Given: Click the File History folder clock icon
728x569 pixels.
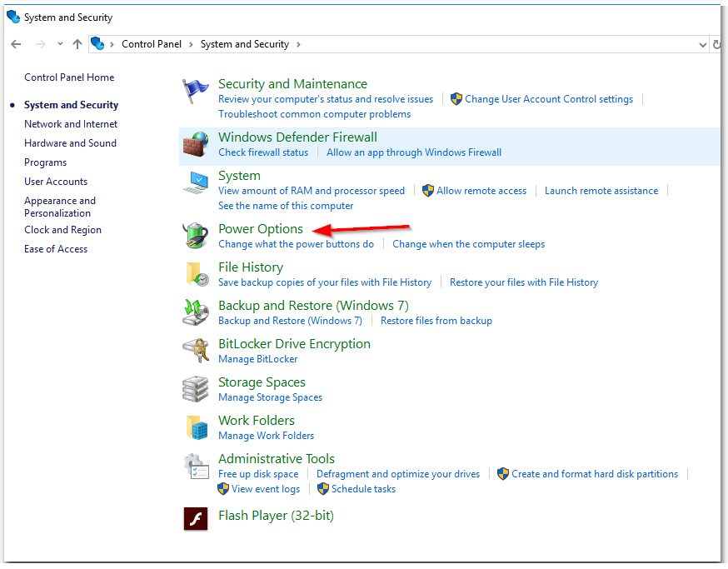Looking at the screenshot, I should [197, 273].
